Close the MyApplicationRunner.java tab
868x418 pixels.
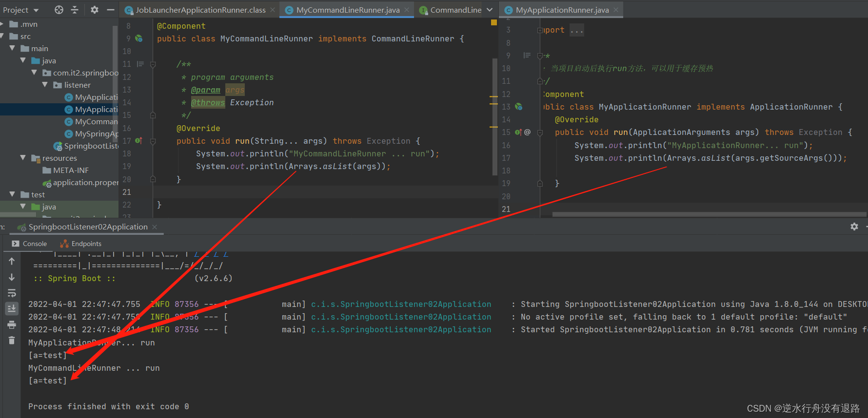pos(616,10)
